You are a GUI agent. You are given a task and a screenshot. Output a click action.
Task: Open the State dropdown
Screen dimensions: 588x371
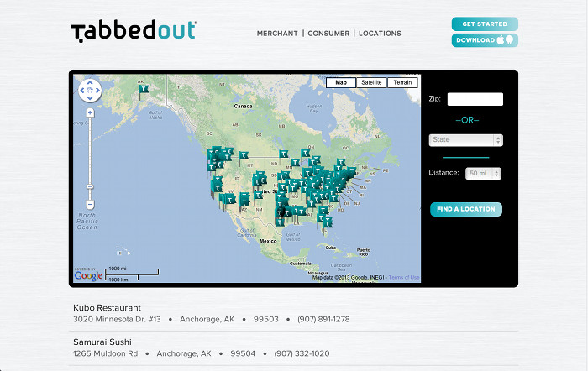click(x=465, y=140)
